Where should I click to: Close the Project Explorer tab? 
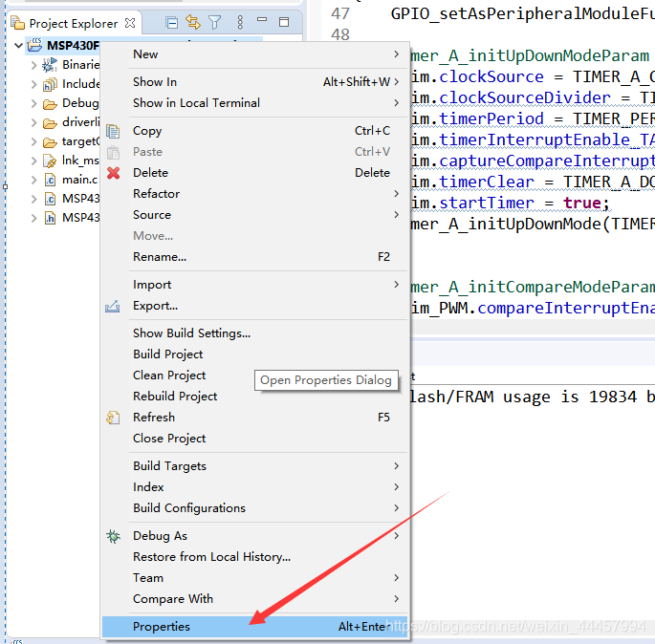click(130, 23)
